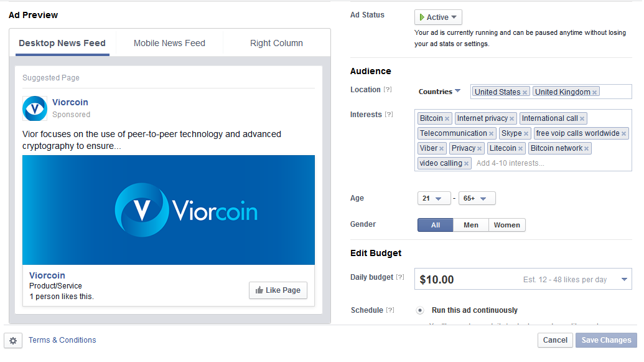Click 'Product/Service' category text

(55, 286)
